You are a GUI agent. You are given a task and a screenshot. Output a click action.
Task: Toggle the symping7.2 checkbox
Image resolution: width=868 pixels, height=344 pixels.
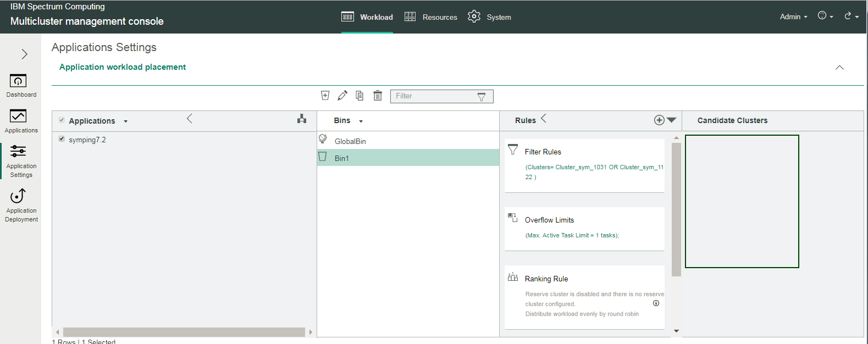coord(62,139)
